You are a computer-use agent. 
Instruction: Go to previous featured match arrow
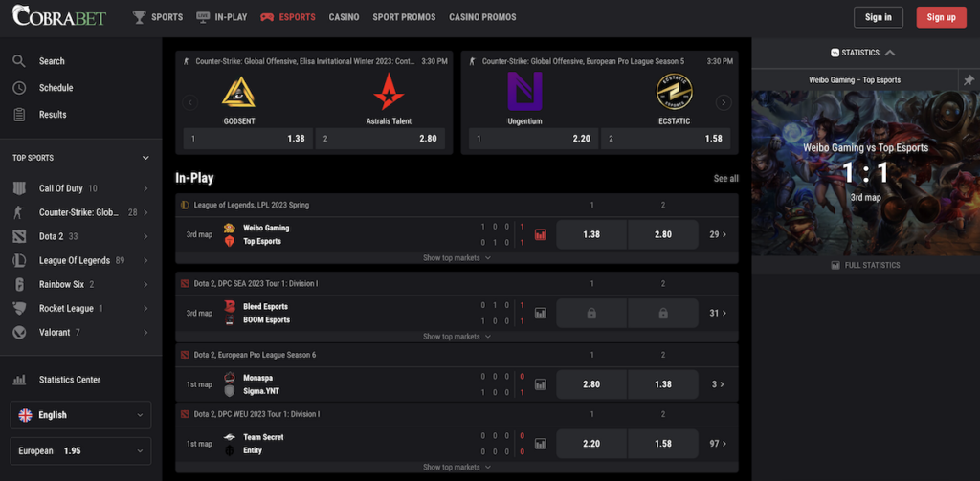click(x=190, y=102)
